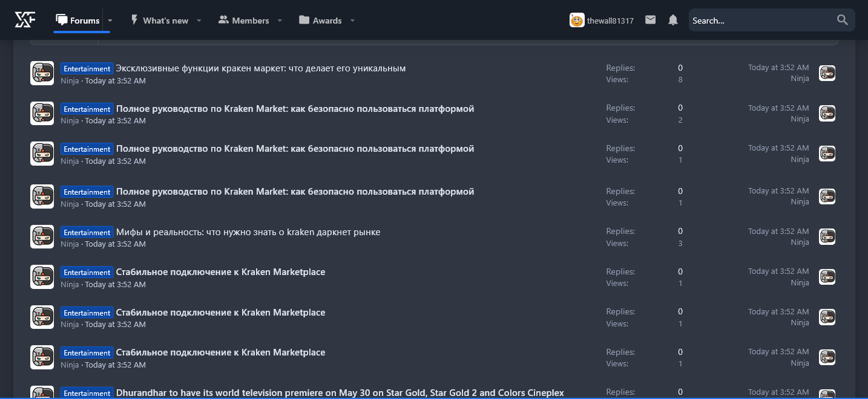Click the search magnifier icon
The image size is (868, 399).
(x=843, y=20)
